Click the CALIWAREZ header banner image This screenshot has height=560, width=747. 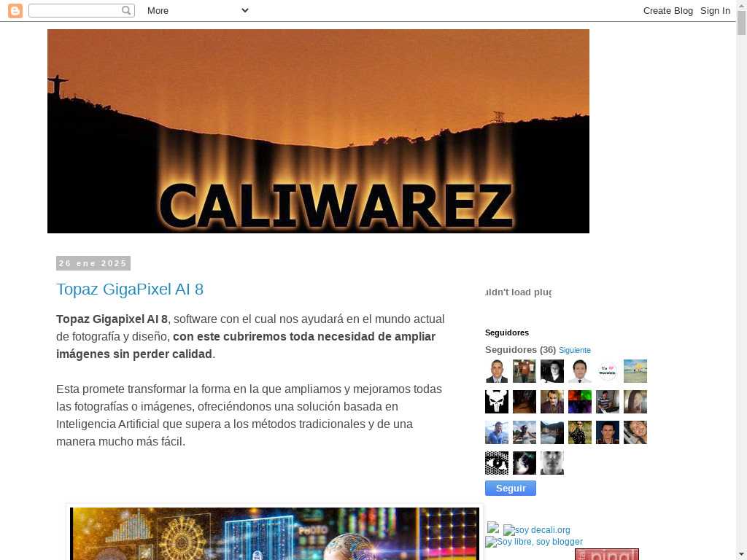pos(318,131)
